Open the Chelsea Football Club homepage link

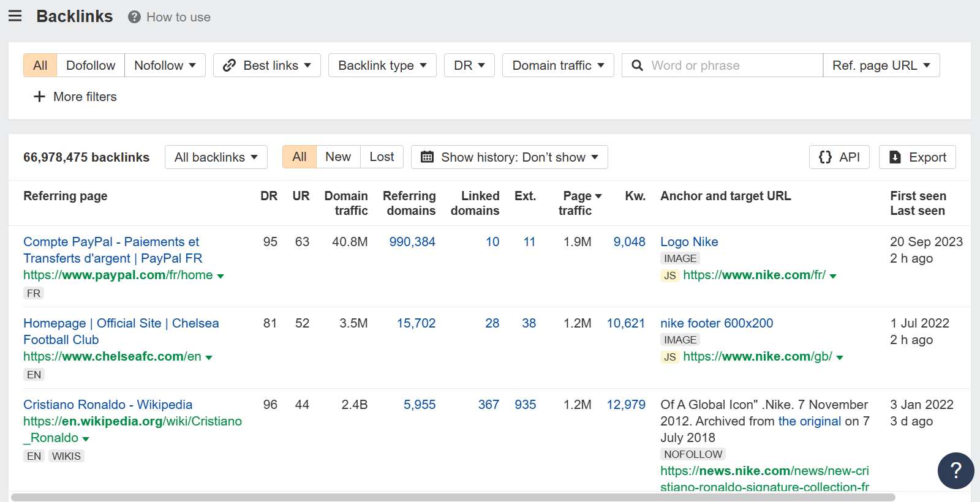coord(121,331)
